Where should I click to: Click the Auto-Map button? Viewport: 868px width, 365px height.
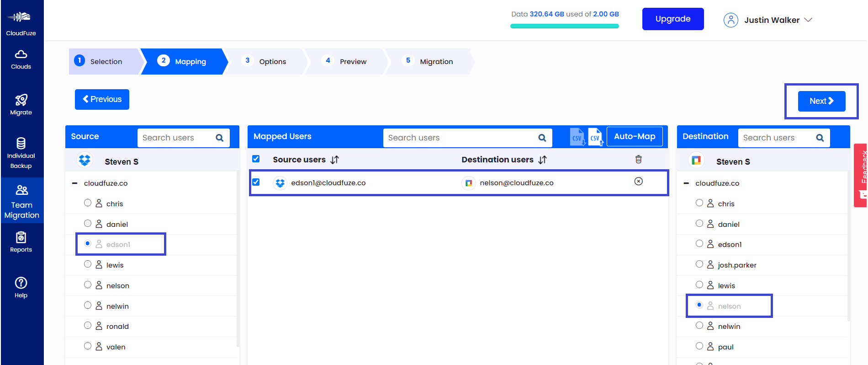pyautogui.click(x=635, y=136)
